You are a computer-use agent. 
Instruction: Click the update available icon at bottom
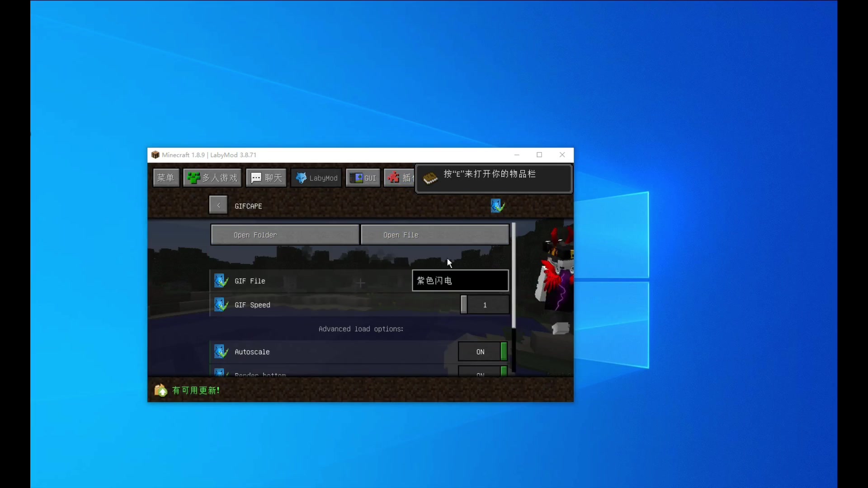click(x=161, y=390)
